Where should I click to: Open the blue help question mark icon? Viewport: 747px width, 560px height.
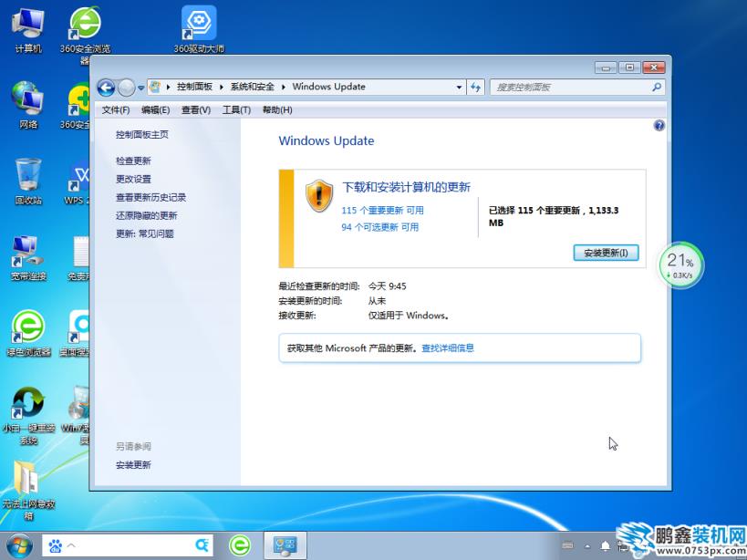point(659,126)
